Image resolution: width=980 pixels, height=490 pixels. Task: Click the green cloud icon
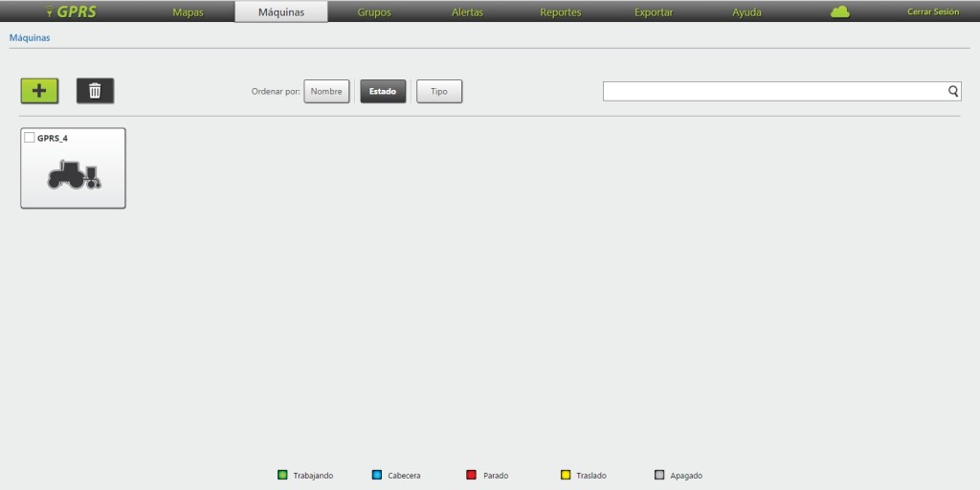840,12
